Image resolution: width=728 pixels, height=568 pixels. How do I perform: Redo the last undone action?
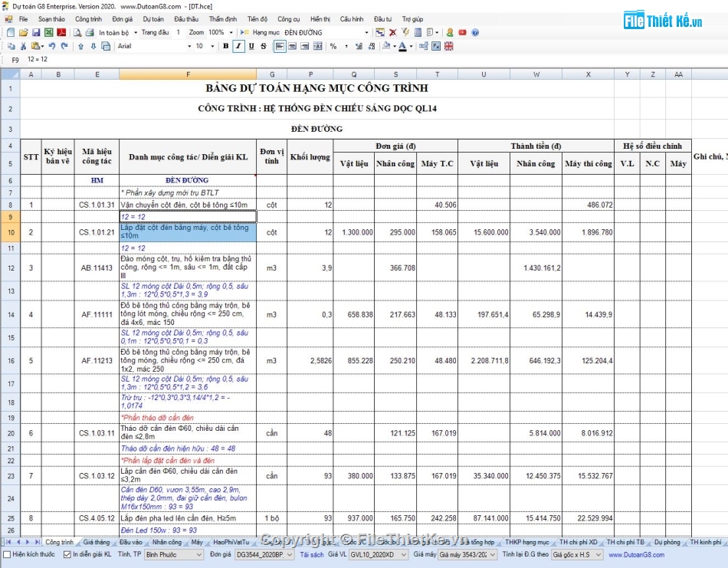[64, 46]
